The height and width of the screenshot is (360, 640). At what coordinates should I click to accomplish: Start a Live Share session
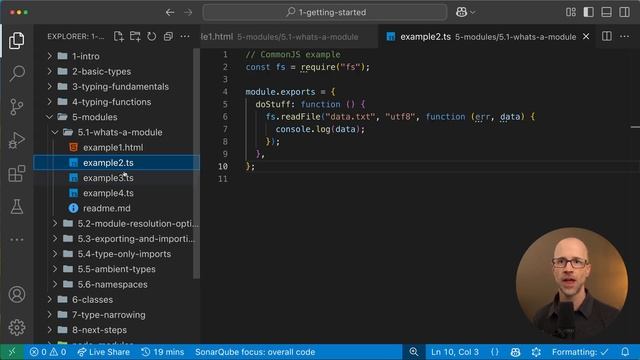[x=104, y=352]
